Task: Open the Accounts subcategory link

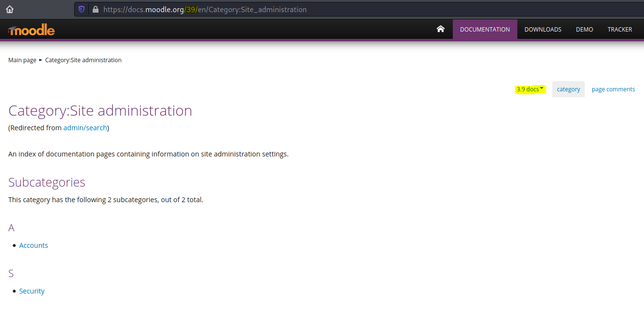Action: (x=33, y=245)
